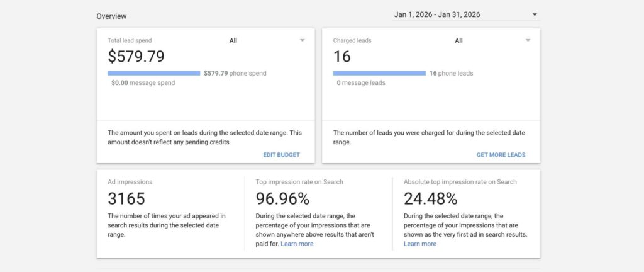
Task: Click the Ad impressions label
Action: coord(130,181)
